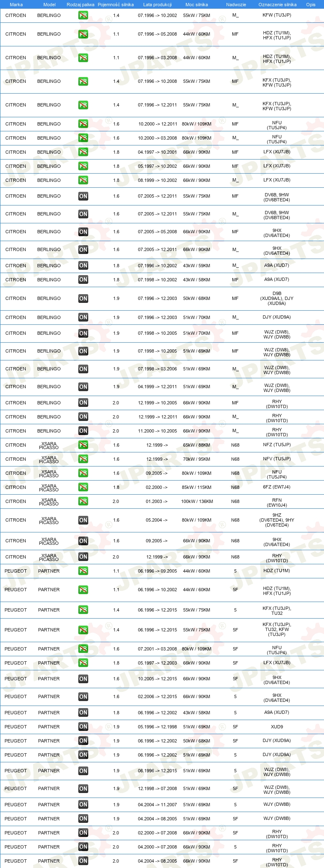Select the 'KFX (TU3JP), TU32, KFW (TU3JP)' cell

277,629
